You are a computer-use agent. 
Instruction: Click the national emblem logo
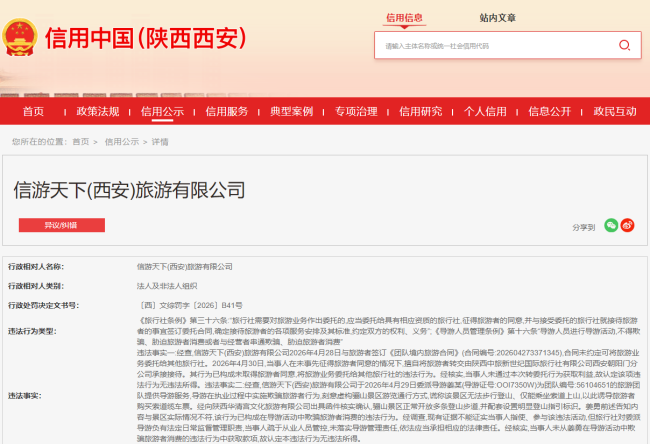coord(19,37)
